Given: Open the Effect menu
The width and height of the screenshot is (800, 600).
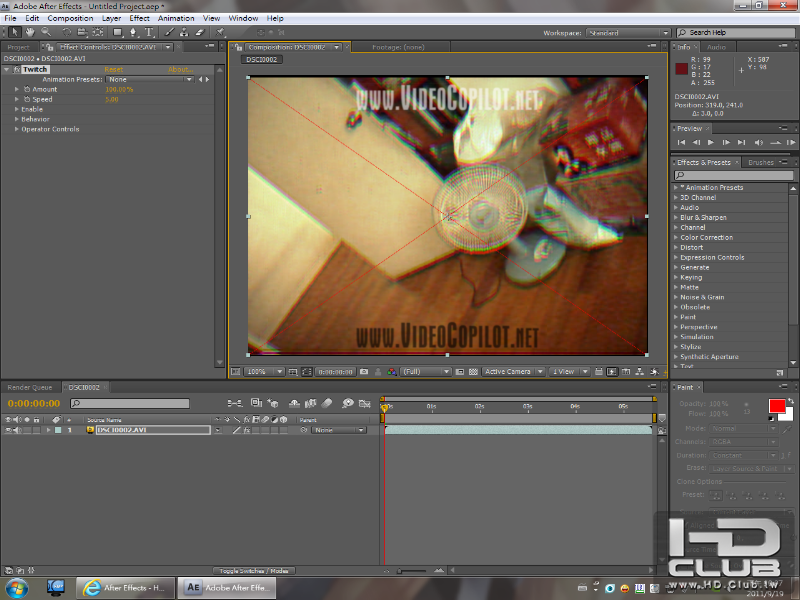Looking at the screenshot, I should point(139,18).
